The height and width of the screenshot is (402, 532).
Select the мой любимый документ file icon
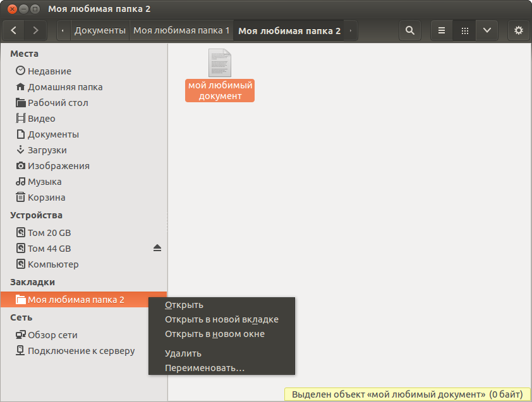[x=220, y=64]
